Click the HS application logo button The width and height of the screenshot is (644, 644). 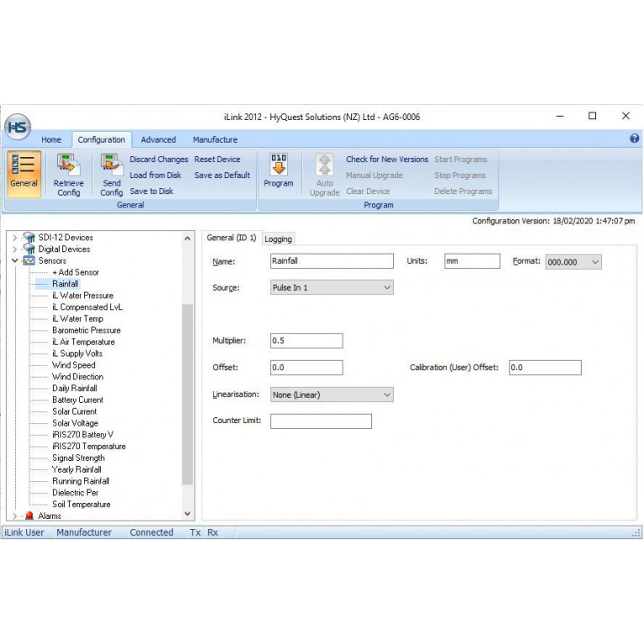point(18,128)
